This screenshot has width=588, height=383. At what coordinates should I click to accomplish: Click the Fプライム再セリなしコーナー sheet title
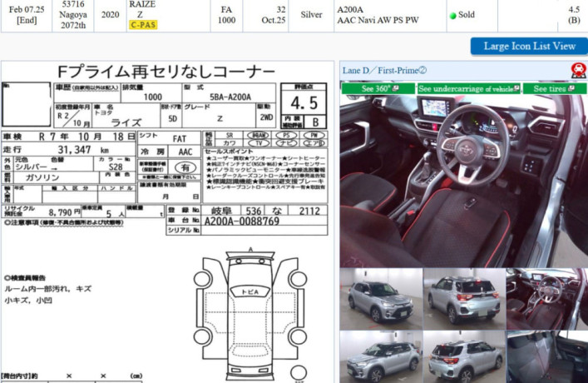tap(166, 72)
